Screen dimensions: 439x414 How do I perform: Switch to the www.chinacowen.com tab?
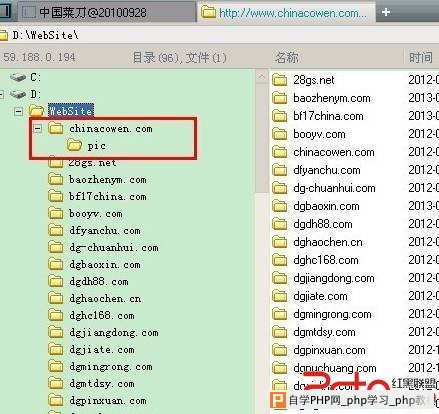pos(286,13)
